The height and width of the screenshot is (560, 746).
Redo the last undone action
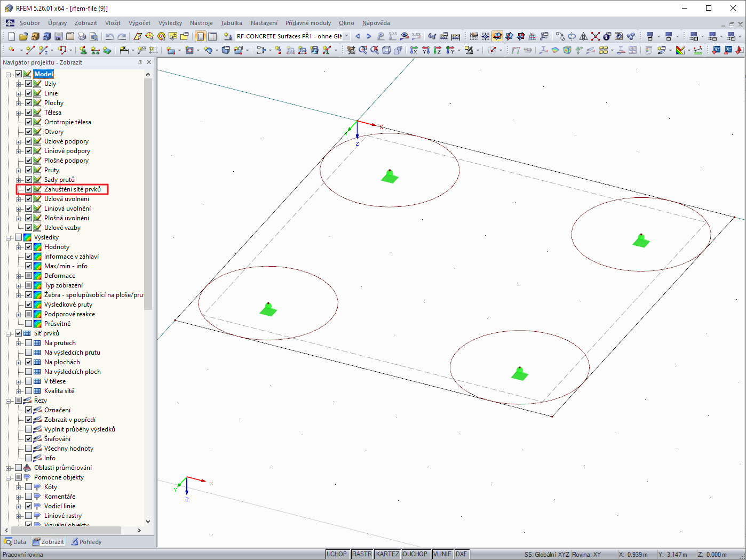point(122,36)
